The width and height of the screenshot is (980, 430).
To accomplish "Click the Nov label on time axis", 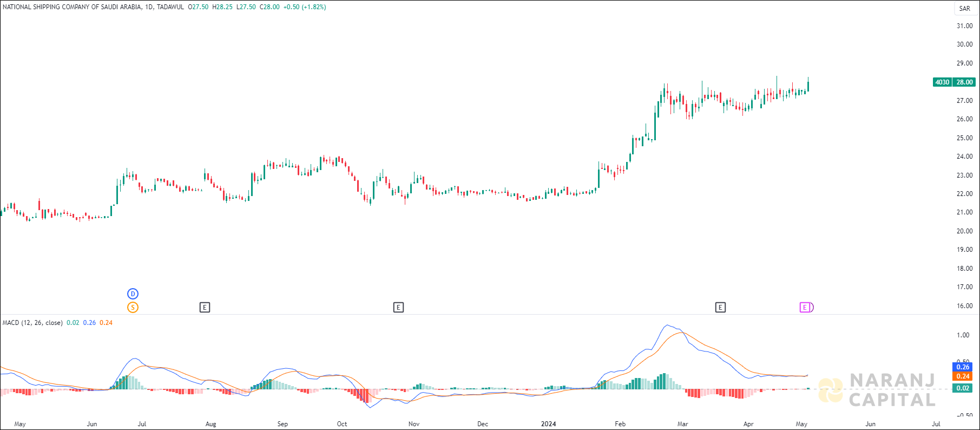I will (x=414, y=424).
